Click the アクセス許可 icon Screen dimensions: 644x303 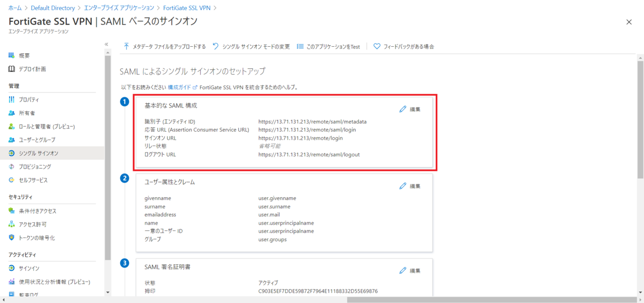tap(11, 224)
